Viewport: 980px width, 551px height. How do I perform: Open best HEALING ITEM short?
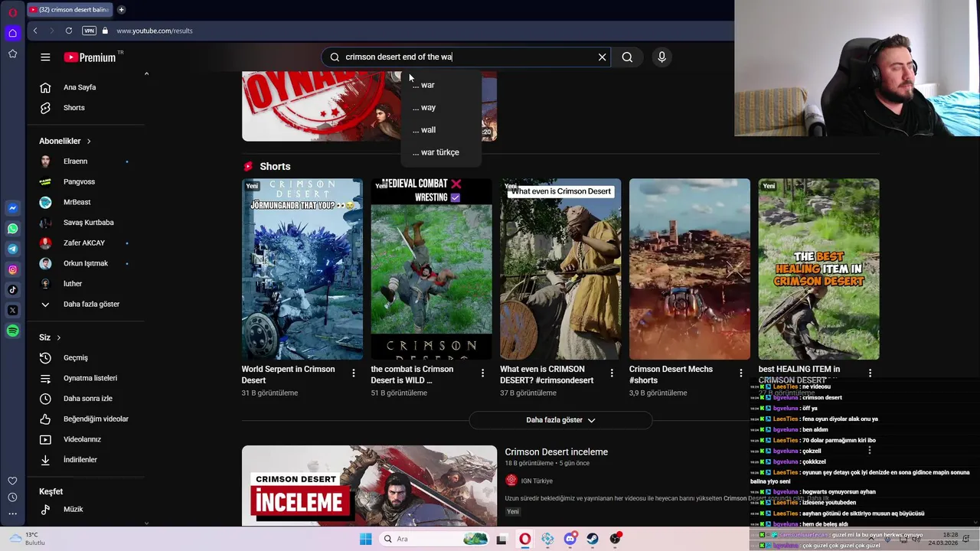tap(818, 269)
